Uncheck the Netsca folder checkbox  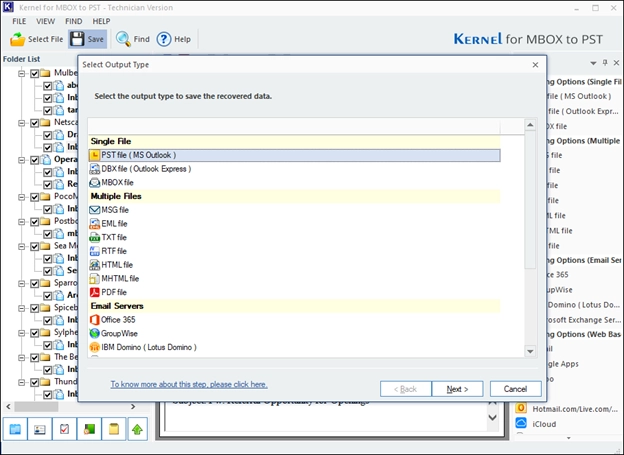click(35, 123)
